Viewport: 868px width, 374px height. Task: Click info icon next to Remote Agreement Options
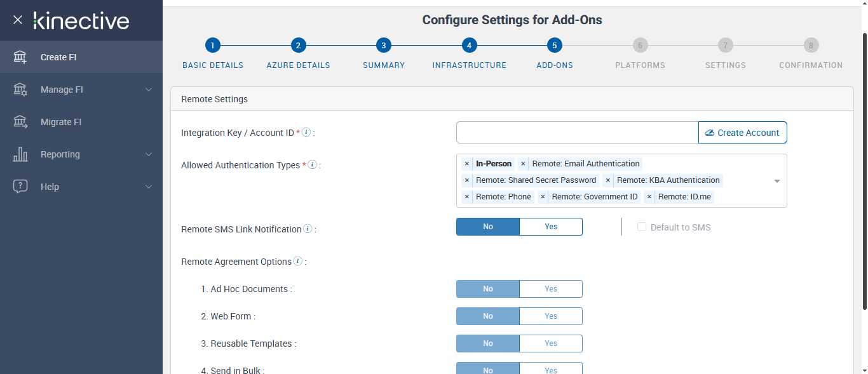pos(298,262)
